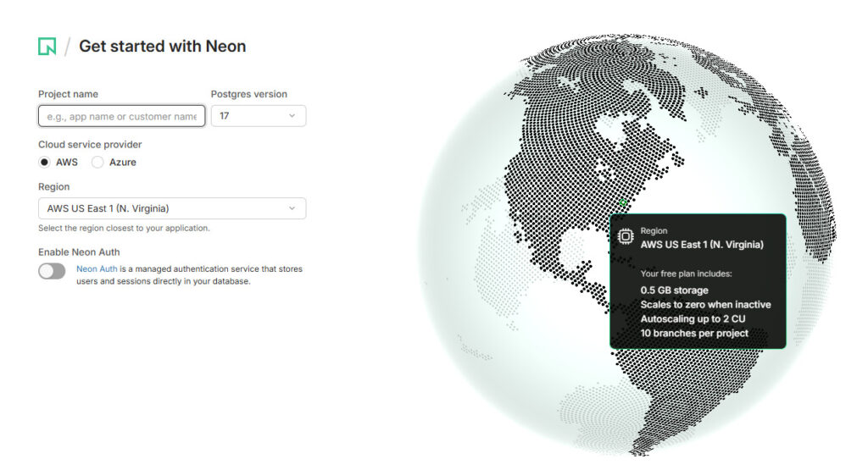Click "AWS US East 1 (N. Virginia)" in tooltip
Screen dimensions: 868x470
point(702,245)
